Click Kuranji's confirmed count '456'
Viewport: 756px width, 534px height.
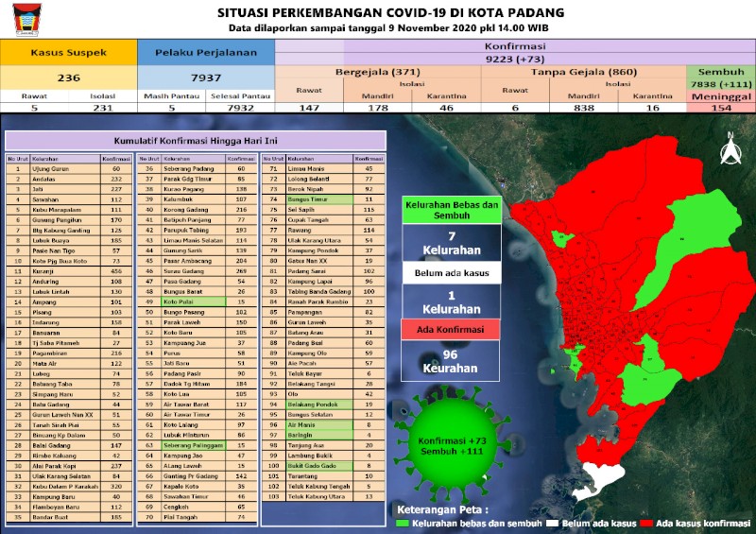tap(116, 271)
